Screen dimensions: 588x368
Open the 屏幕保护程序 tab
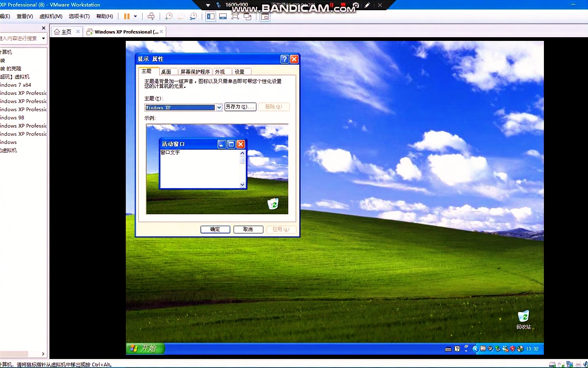[x=195, y=72]
